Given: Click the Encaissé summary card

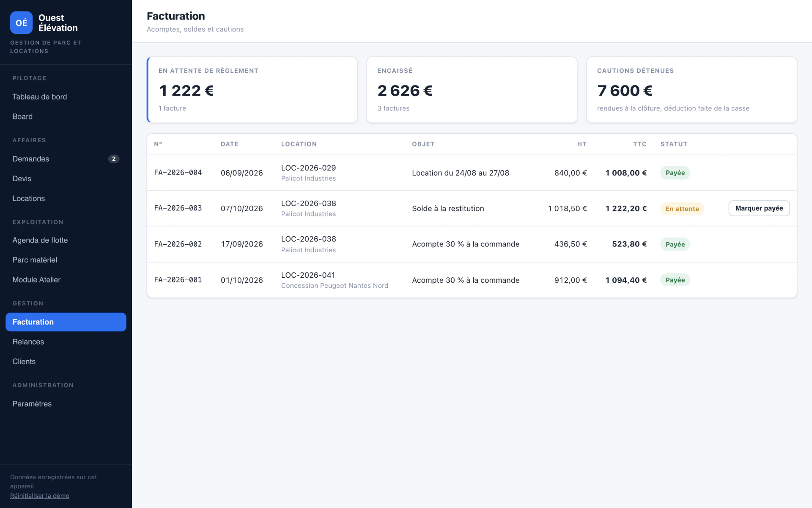Looking at the screenshot, I should tap(472, 90).
